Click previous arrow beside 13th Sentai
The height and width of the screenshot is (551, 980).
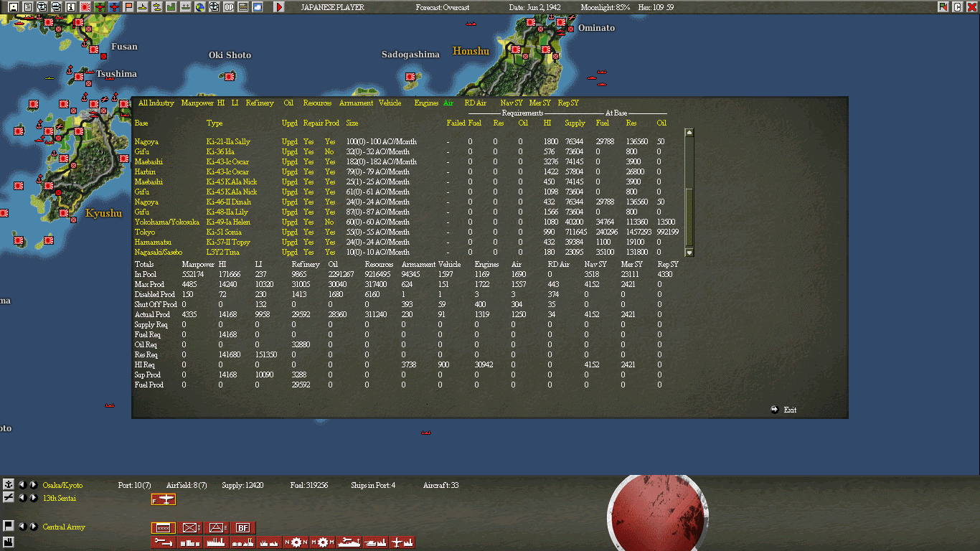coord(22,498)
